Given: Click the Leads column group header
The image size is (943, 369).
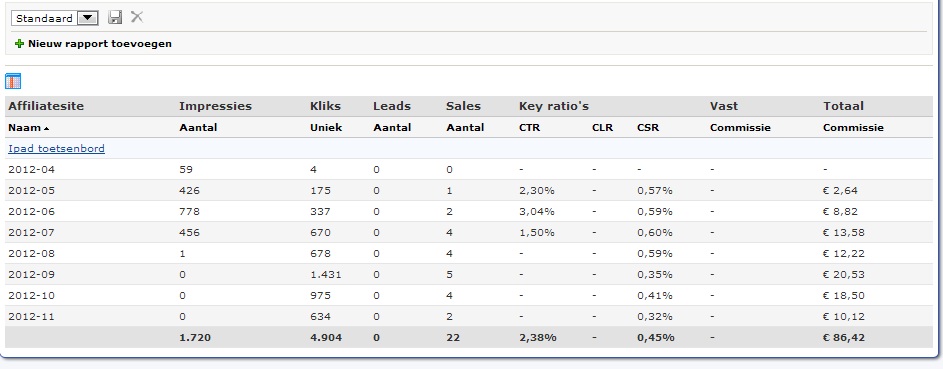Looking at the screenshot, I should (392, 106).
